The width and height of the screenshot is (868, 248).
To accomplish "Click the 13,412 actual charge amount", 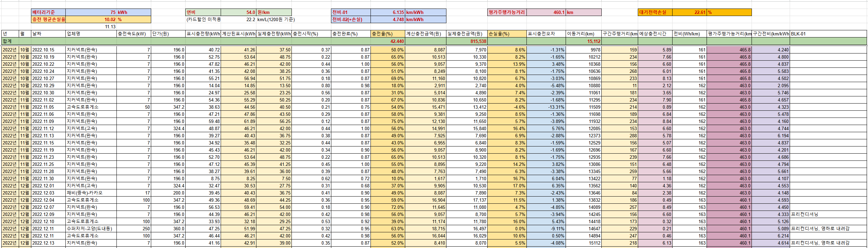I will point(467,107).
